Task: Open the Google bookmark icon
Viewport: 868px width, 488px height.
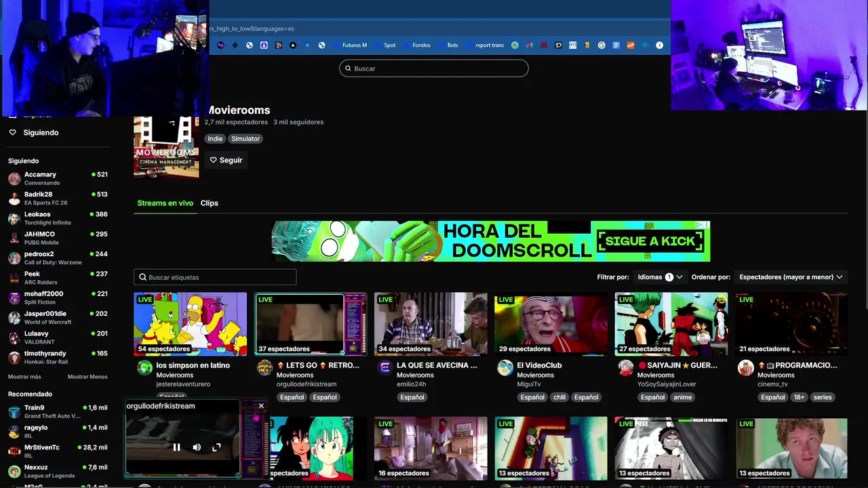Action: click(601, 45)
